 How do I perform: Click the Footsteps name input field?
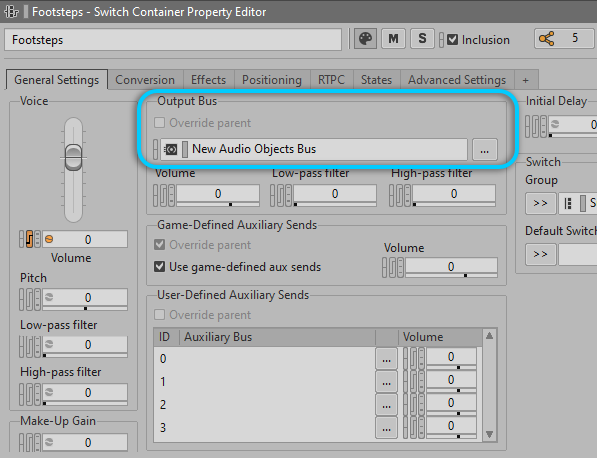point(173,40)
